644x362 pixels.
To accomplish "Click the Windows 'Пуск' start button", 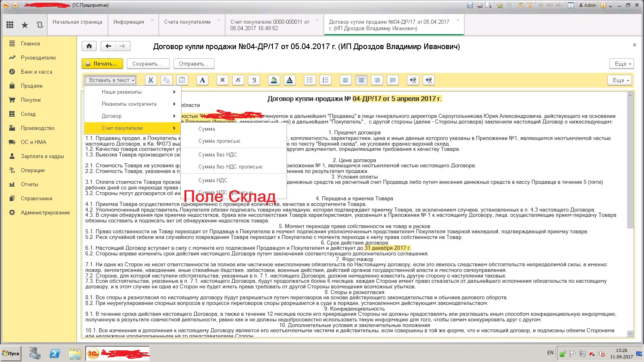I will 11,354.
